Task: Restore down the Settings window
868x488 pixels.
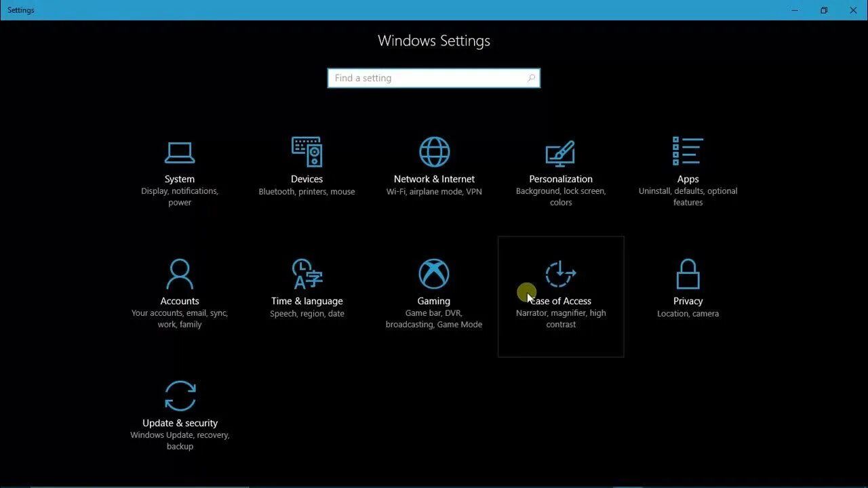Action: coord(824,10)
